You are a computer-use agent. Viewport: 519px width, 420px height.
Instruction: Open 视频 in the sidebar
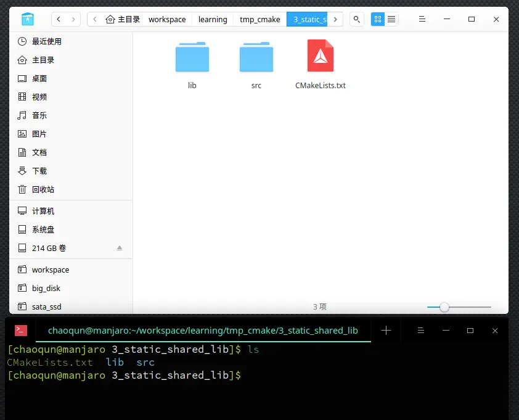71,97
